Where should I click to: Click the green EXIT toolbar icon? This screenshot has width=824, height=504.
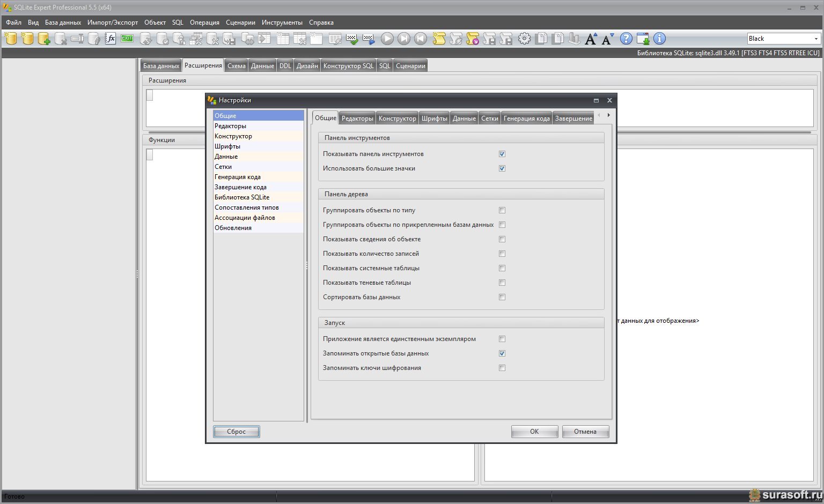127,39
